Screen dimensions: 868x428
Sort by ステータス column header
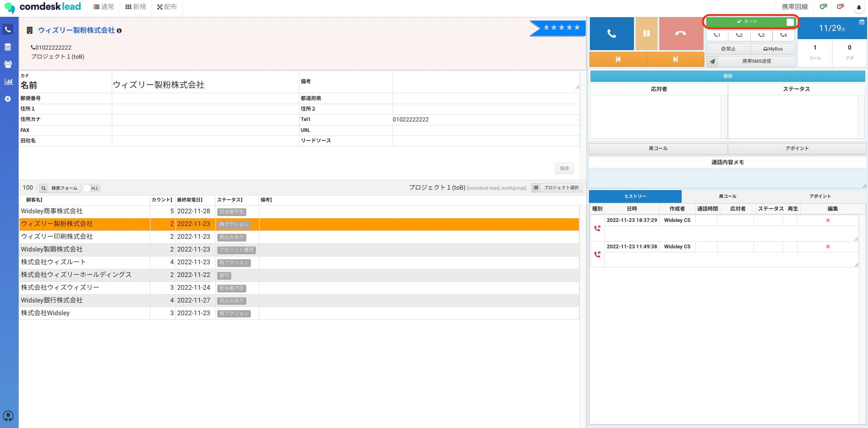[230, 200]
